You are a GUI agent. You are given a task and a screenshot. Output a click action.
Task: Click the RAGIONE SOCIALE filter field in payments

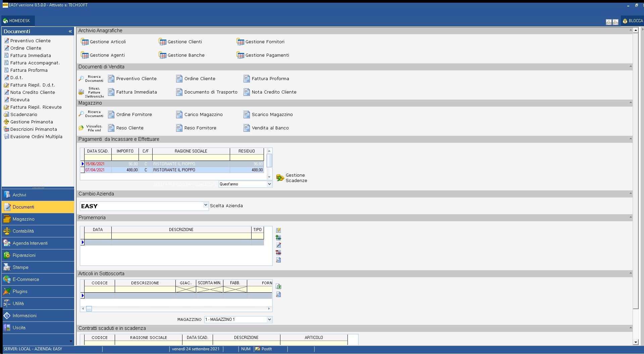click(x=191, y=158)
